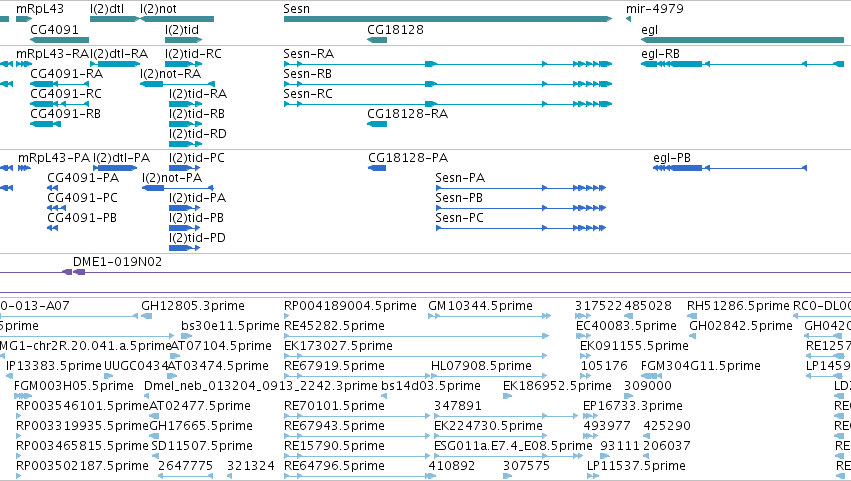Click the l(2)dtl gene label
Viewport: 851px width, 481px height.
(x=107, y=9)
